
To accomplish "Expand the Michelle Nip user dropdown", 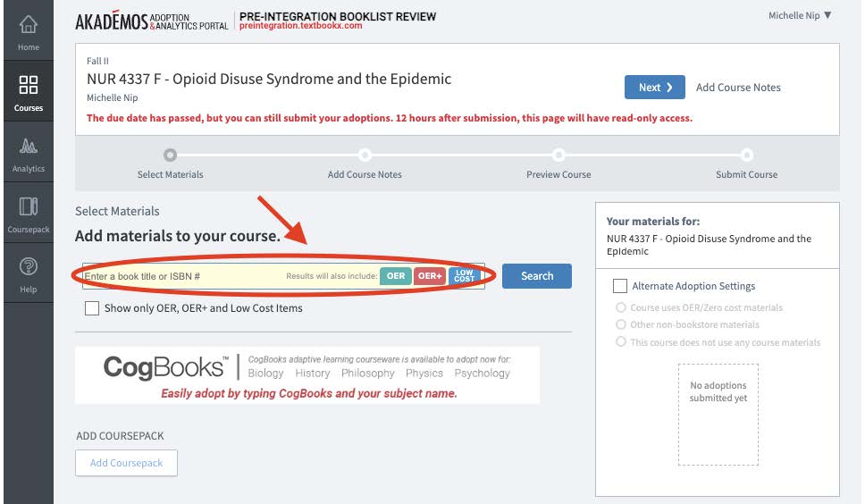I will (800, 15).
